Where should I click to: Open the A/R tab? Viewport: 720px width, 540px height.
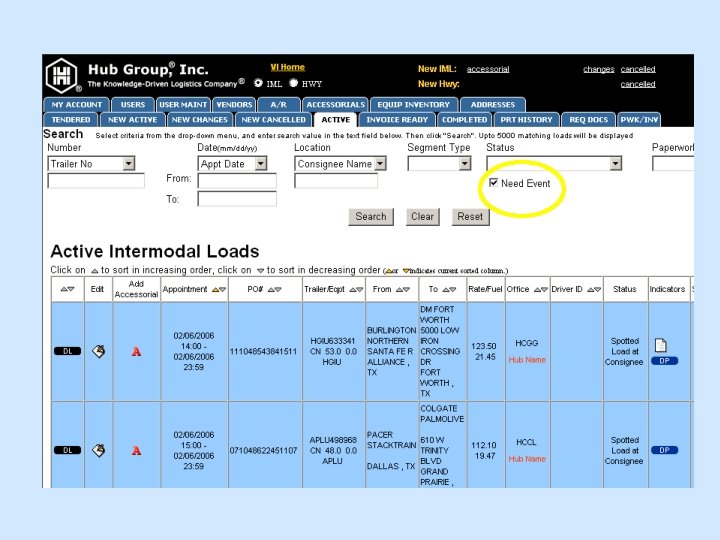[x=279, y=105]
